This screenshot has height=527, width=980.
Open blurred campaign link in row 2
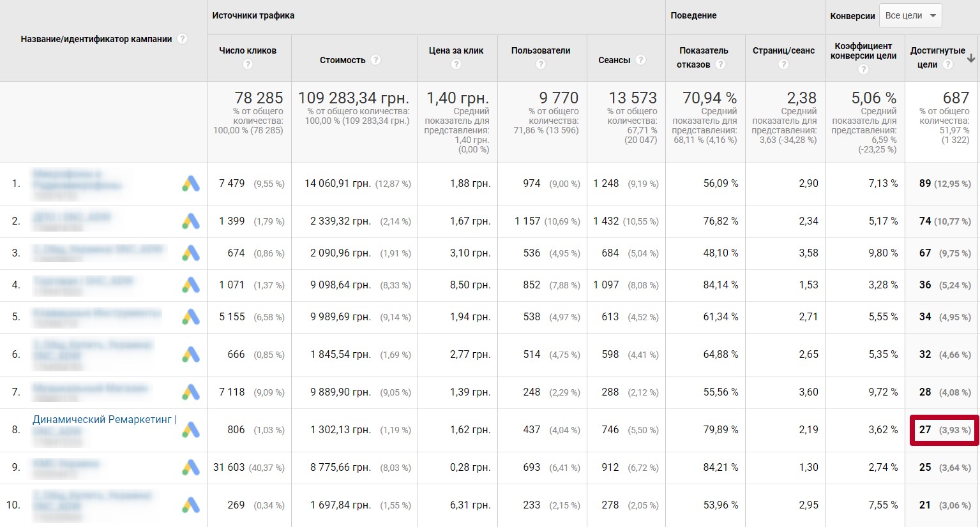coord(72,217)
